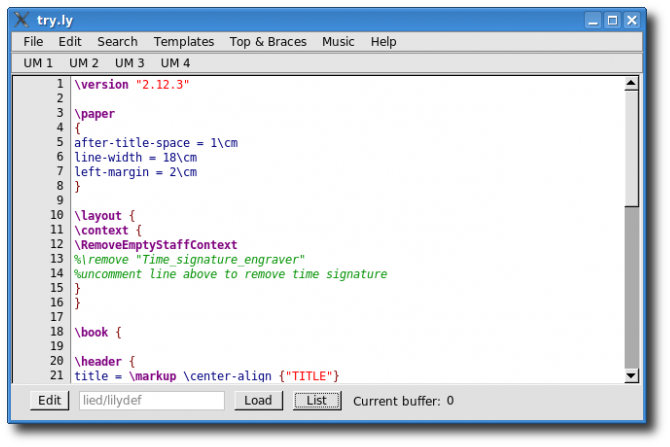Click the \book { line
Image resolution: width=670 pixels, height=447 pixels.
[98, 332]
